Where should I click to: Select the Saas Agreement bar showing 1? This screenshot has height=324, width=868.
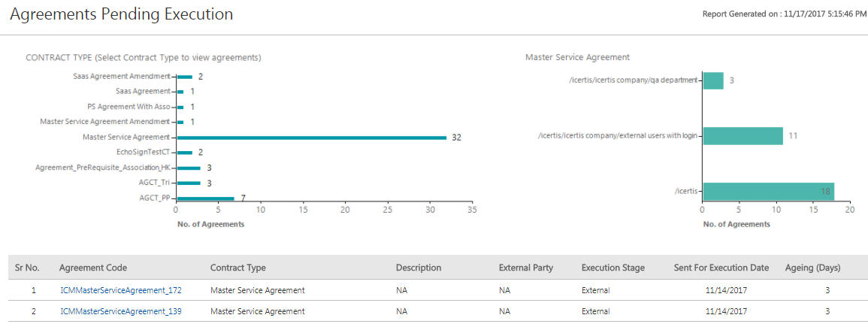(x=180, y=92)
